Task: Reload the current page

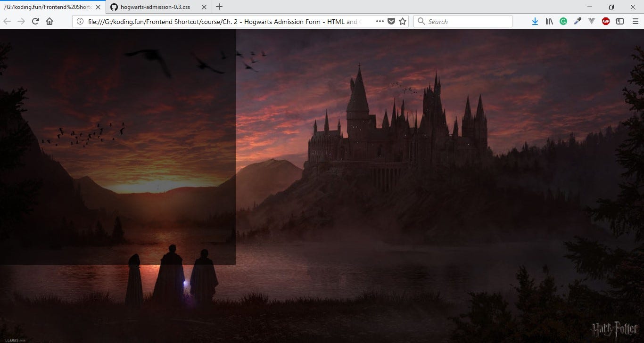Action: [x=35, y=21]
